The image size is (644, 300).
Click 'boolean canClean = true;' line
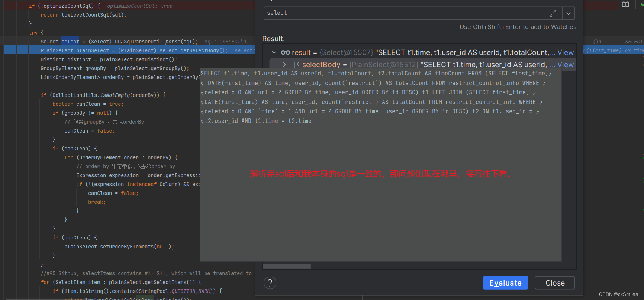click(88, 104)
